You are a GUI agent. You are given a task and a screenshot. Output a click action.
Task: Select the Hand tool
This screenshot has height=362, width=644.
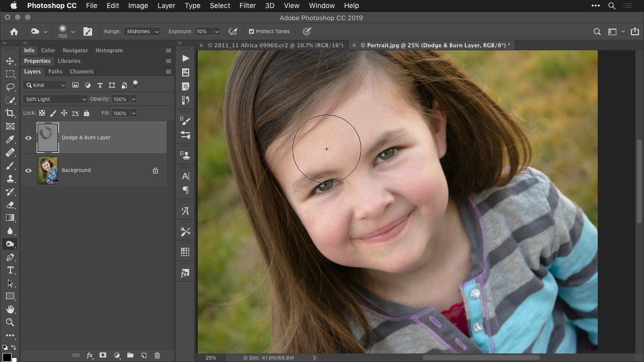pos(10,309)
